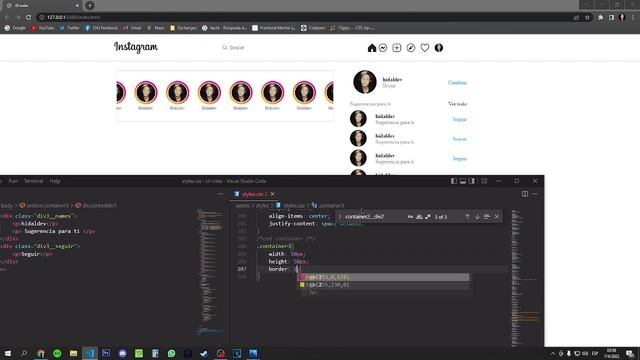Click Seguir for the second suggestion
This screenshot has width=640, height=360.
[x=460, y=139]
